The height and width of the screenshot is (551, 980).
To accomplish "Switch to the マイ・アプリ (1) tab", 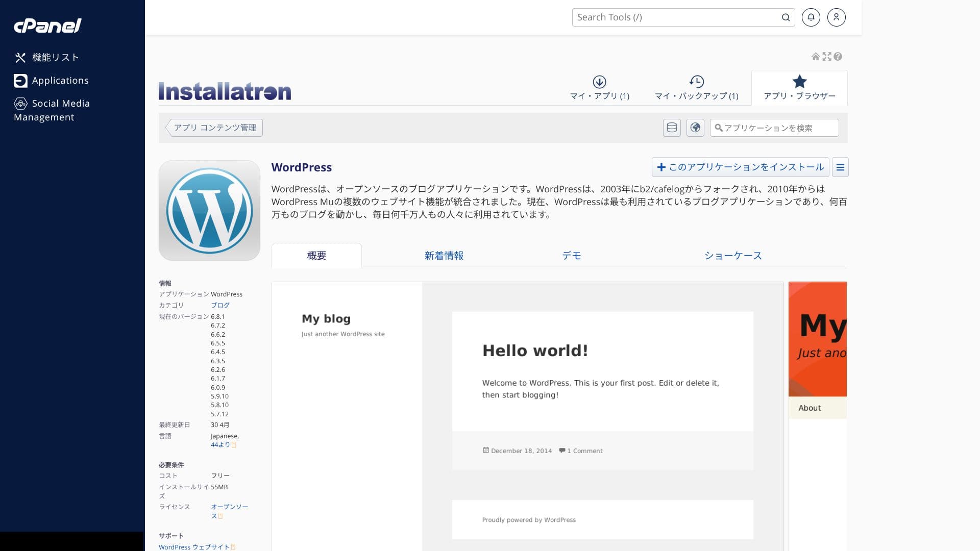I will point(599,88).
